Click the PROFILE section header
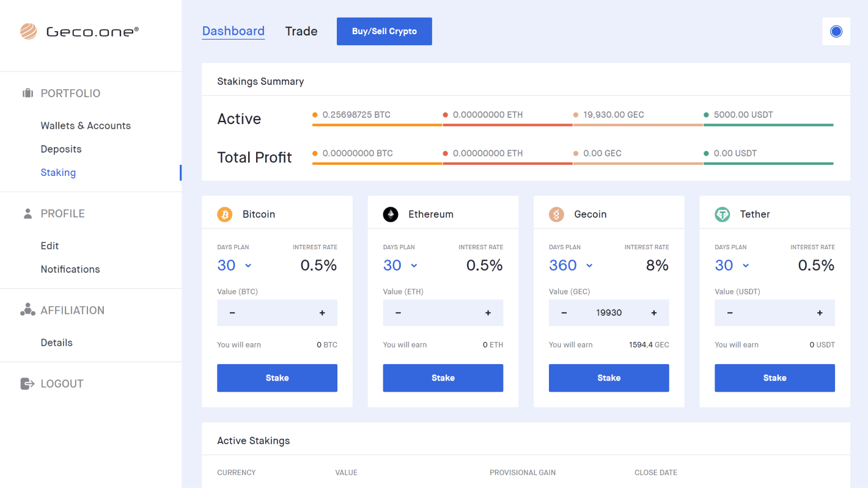Viewport: 868px width, 488px height. [62, 214]
